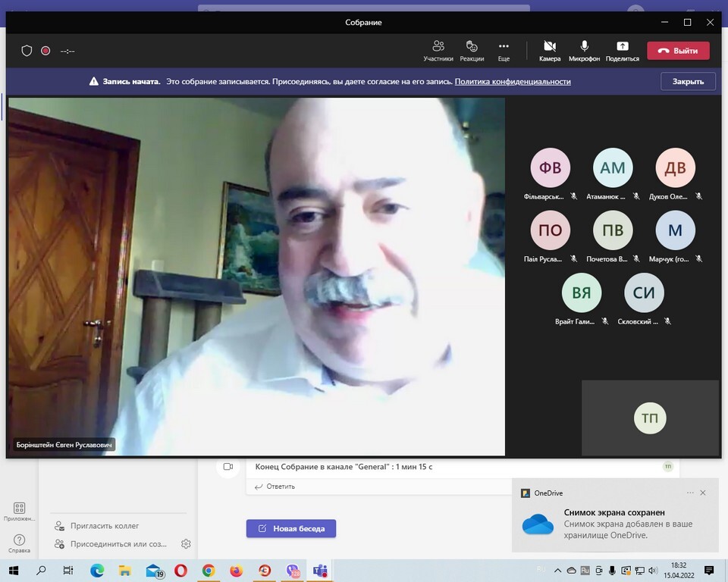Open OneDrive notification options ellipsis
Viewport: 728px width, 582px height.
coord(690,493)
